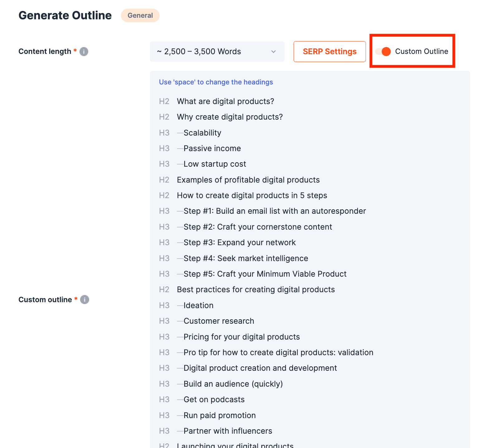Click 'Step #5: Craft your Minimum Viable Product'
Image resolution: width=490 pixels, height=448 pixels.
pos(265,274)
